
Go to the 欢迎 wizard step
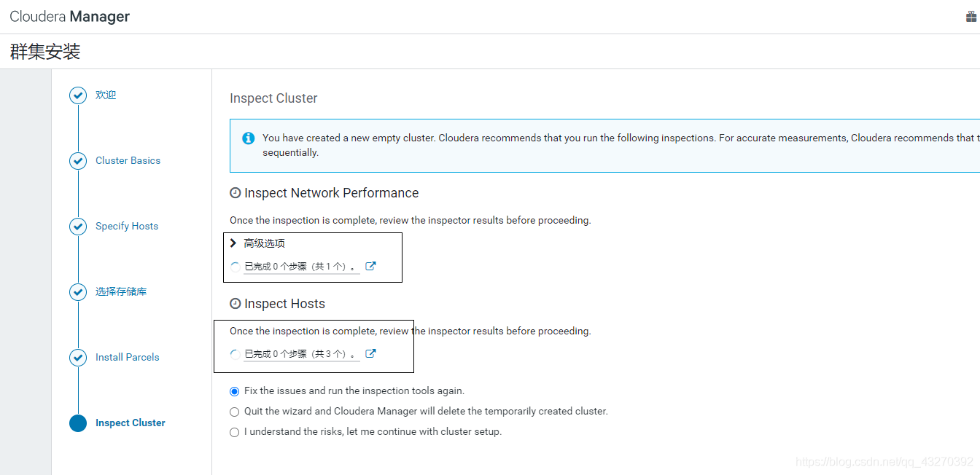pyautogui.click(x=106, y=95)
